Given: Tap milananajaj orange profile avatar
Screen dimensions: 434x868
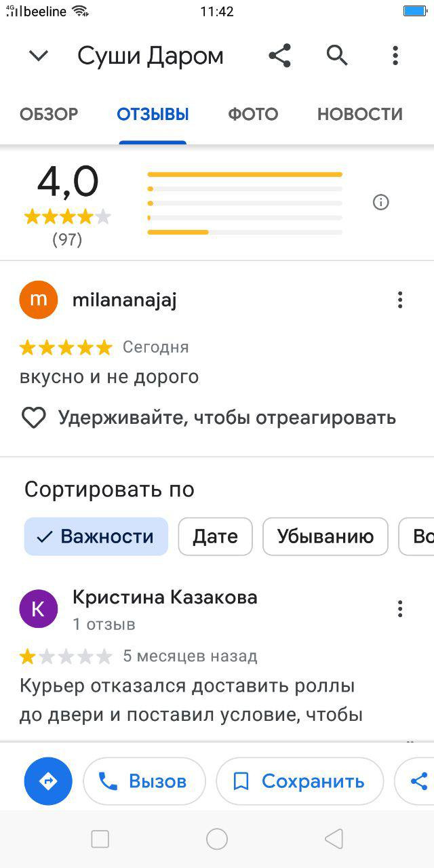Looking at the screenshot, I should (x=39, y=299).
